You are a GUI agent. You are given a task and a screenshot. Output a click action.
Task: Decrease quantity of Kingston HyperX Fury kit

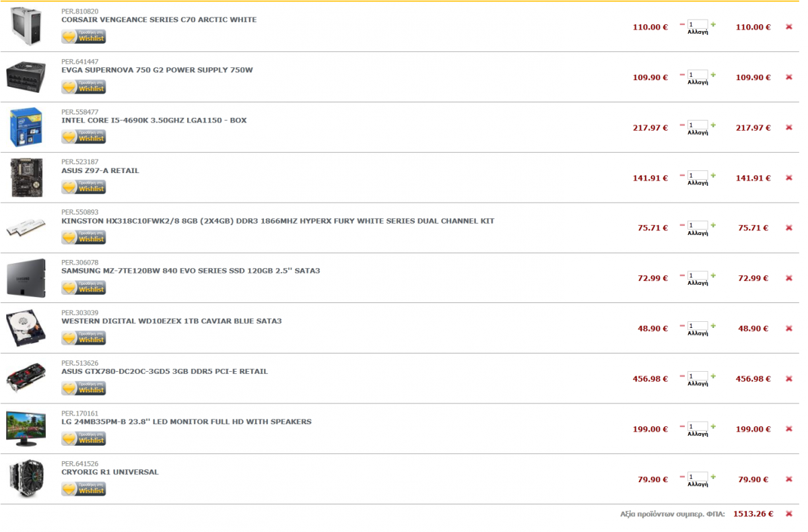pos(682,225)
